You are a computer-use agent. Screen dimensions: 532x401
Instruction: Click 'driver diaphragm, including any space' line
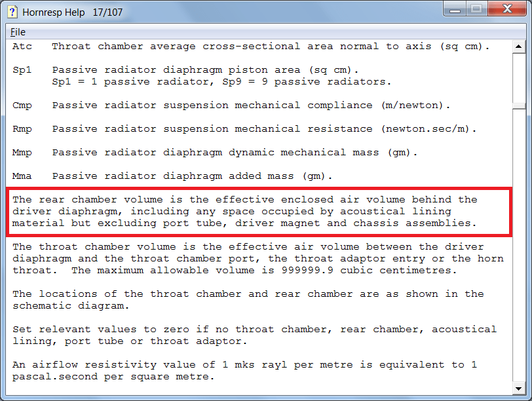232,212
